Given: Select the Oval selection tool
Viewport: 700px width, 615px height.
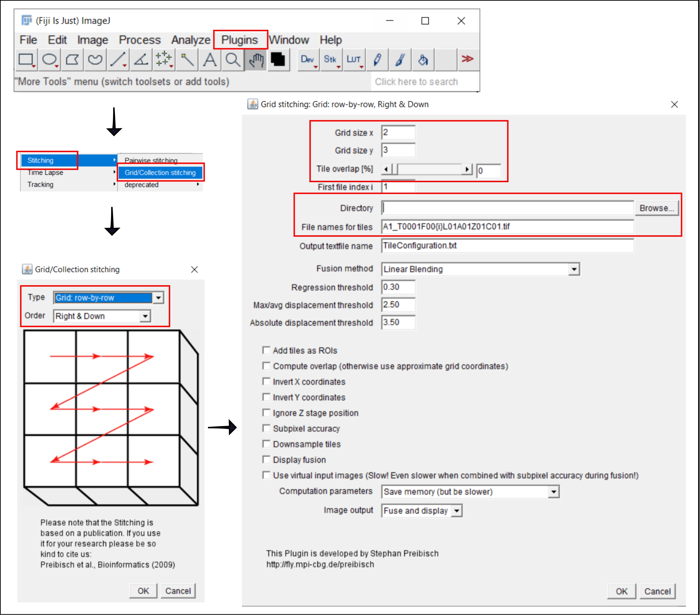Looking at the screenshot, I should click(x=49, y=59).
